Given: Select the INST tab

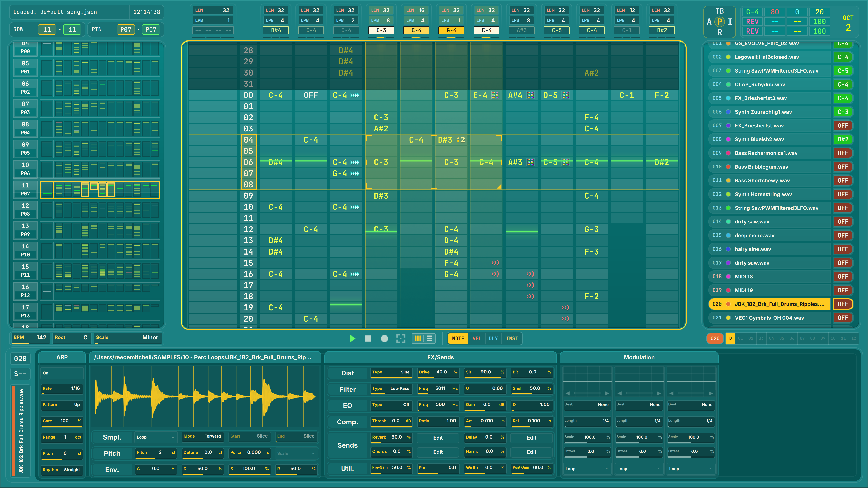Looking at the screenshot, I should pyautogui.click(x=512, y=339).
